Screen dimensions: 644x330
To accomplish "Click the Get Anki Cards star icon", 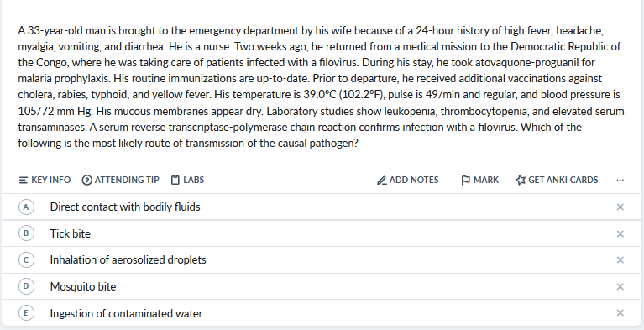I will coord(521,181).
